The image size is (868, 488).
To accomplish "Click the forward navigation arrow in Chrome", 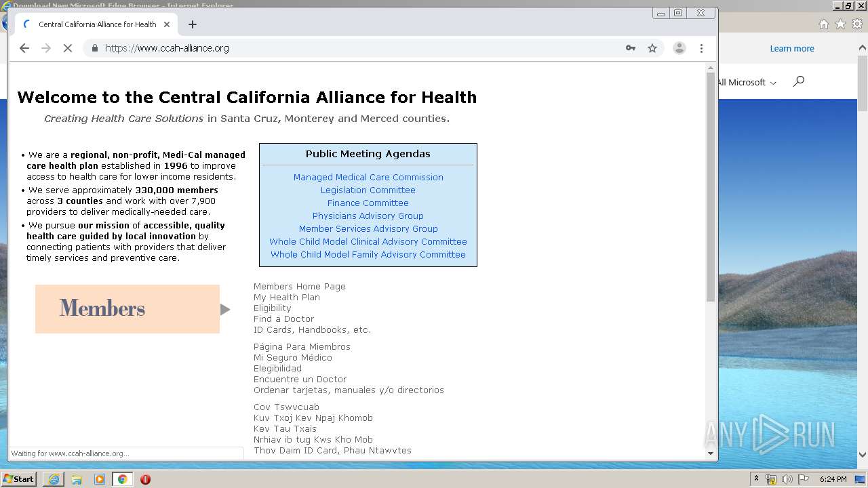I will click(x=46, y=48).
